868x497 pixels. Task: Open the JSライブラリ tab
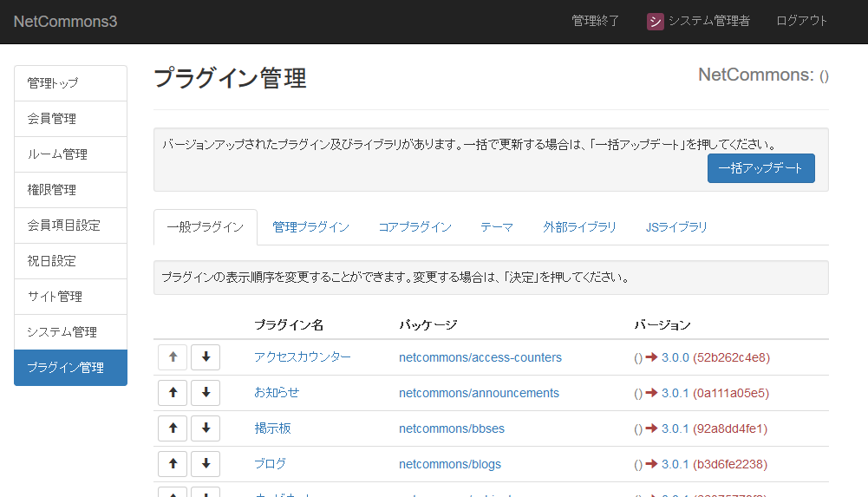pos(675,227)
